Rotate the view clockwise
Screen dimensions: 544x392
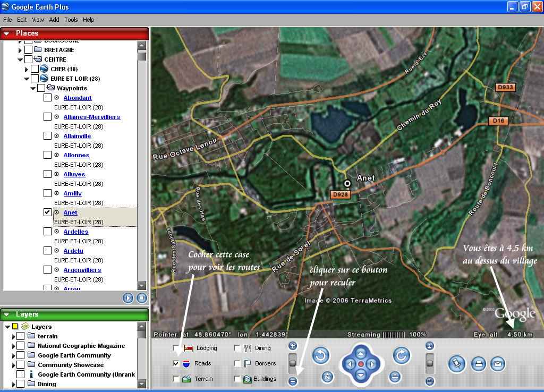tap(402, 355)
